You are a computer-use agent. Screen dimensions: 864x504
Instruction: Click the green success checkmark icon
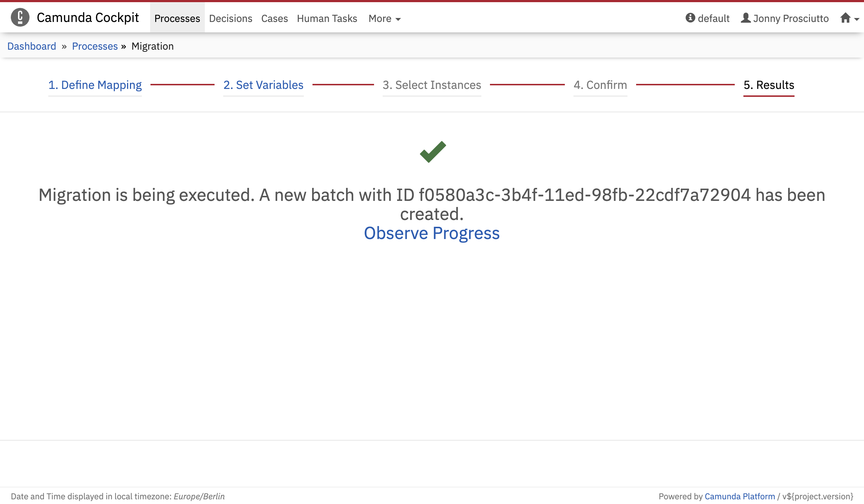tap(433, 152)
